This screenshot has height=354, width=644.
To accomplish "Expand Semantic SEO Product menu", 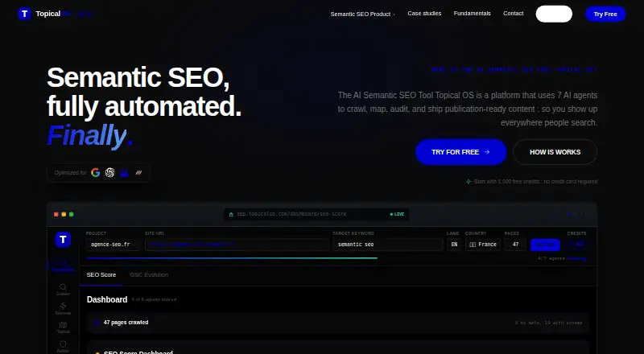I will point(363,14).
